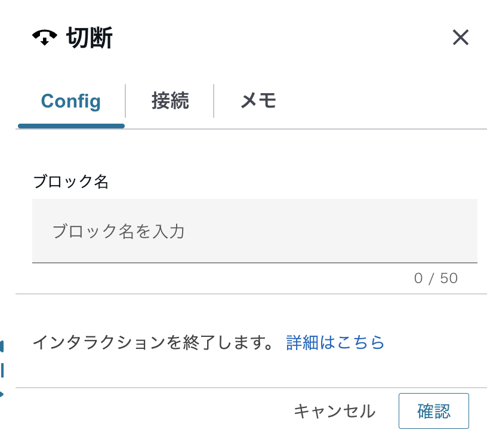Click the インタラクションを終了します description text
Image resolution: width=487 pixels, height=448 pixels.
coord(153,342)
